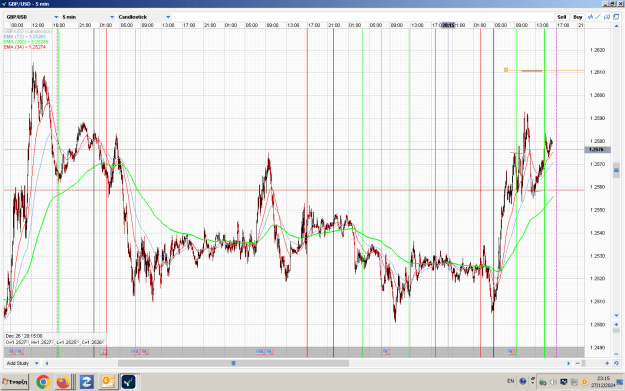Click the EN language indicator
Image resolution: width=625 pixels, height=391 pixels.
tap(511, 381)
